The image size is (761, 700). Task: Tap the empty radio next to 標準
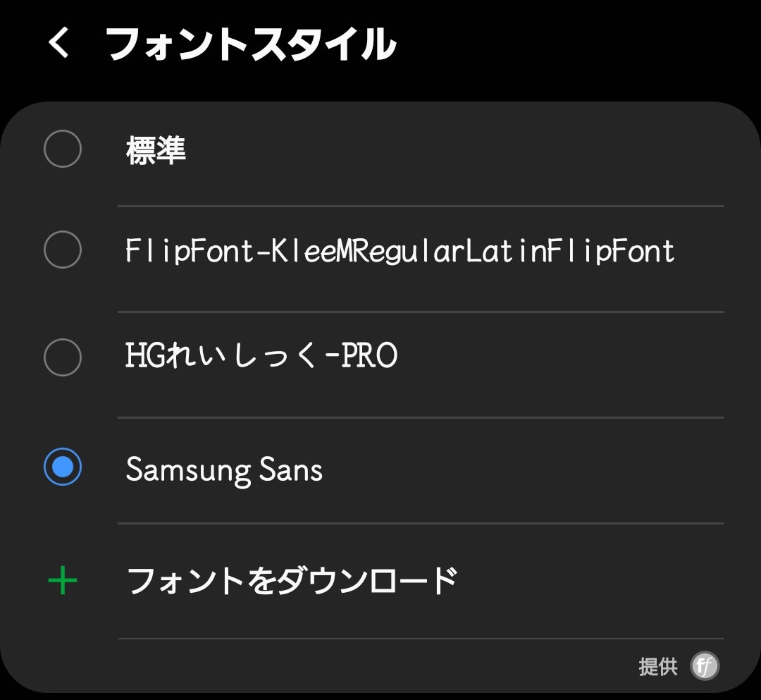[63, 149]
